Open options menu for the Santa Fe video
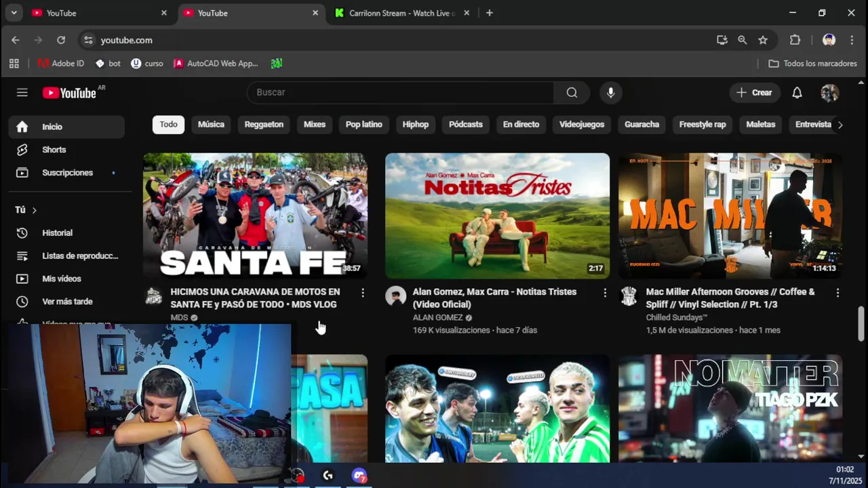The width and height of the screenshot is (868, 488). tap(363, 293)
